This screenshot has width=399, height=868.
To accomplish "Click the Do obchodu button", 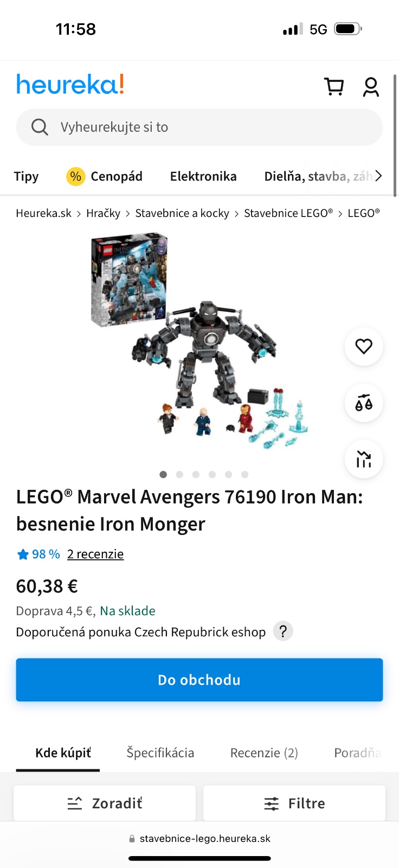I will click(200, 680).
